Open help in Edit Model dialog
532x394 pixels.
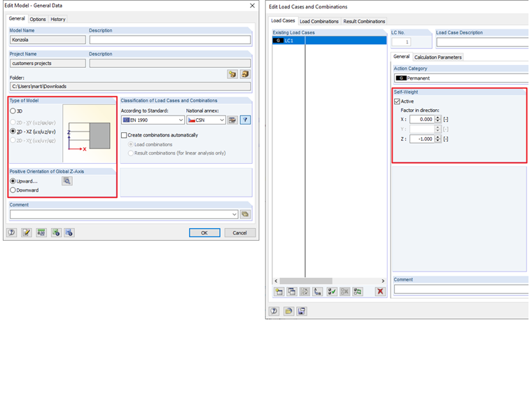pyautogui.click(x=11, y=232)
